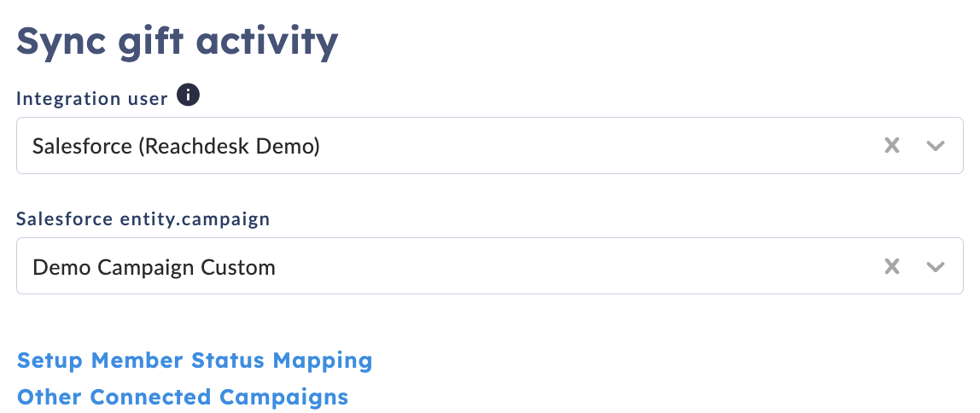Show integration user options via down arrow
The image size is (980, 413).
pos(935,146)
